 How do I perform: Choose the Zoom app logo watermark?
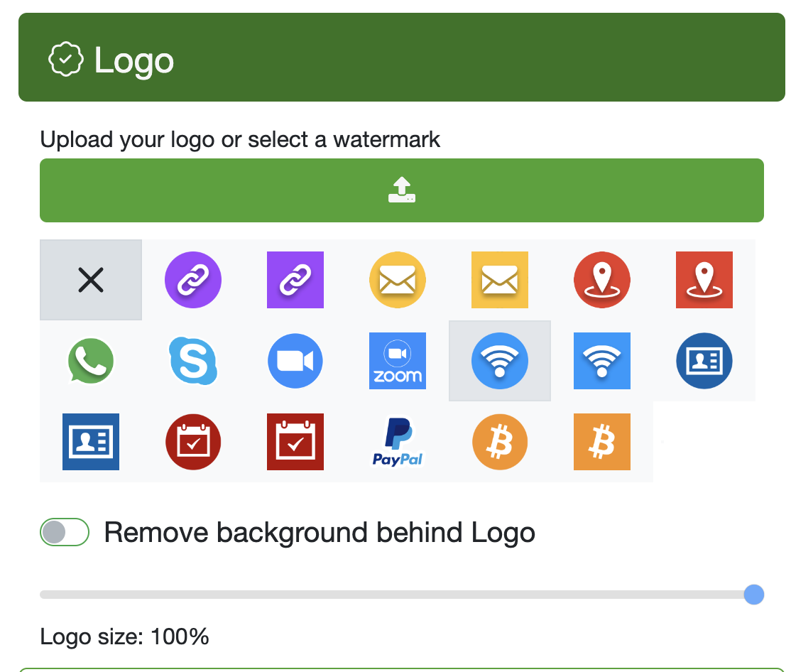click(x=397, y=361)
